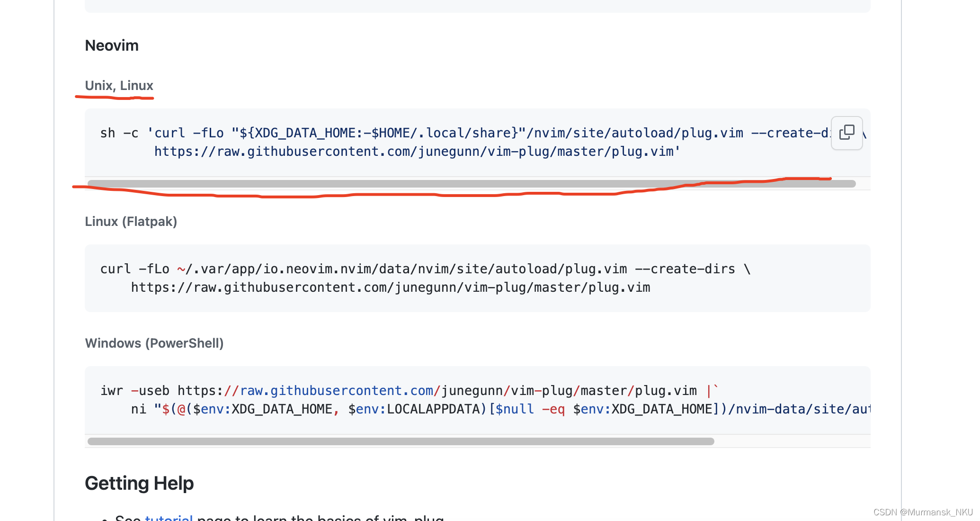Click the "Windows (PowerShell)" subheading

pos(154,343)
